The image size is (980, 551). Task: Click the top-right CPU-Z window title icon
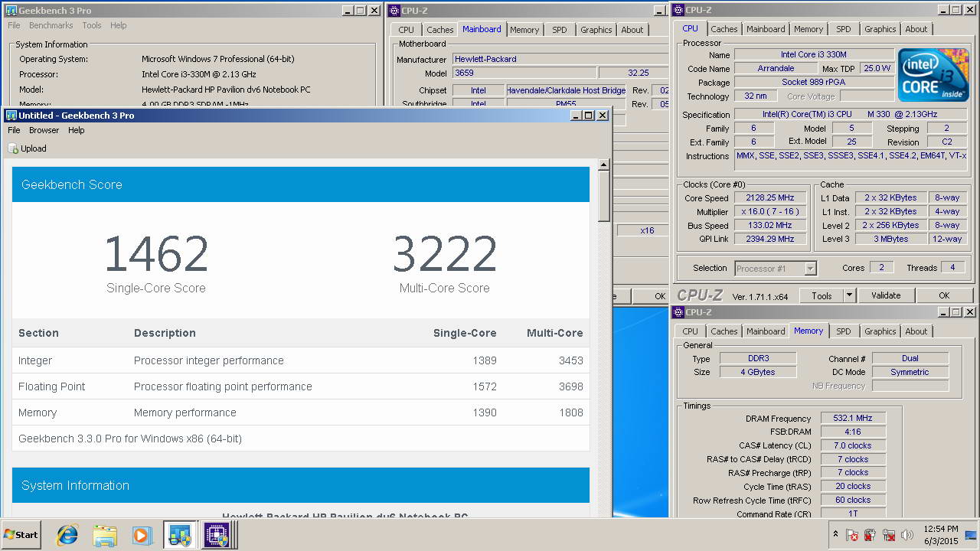pos(678,10)
